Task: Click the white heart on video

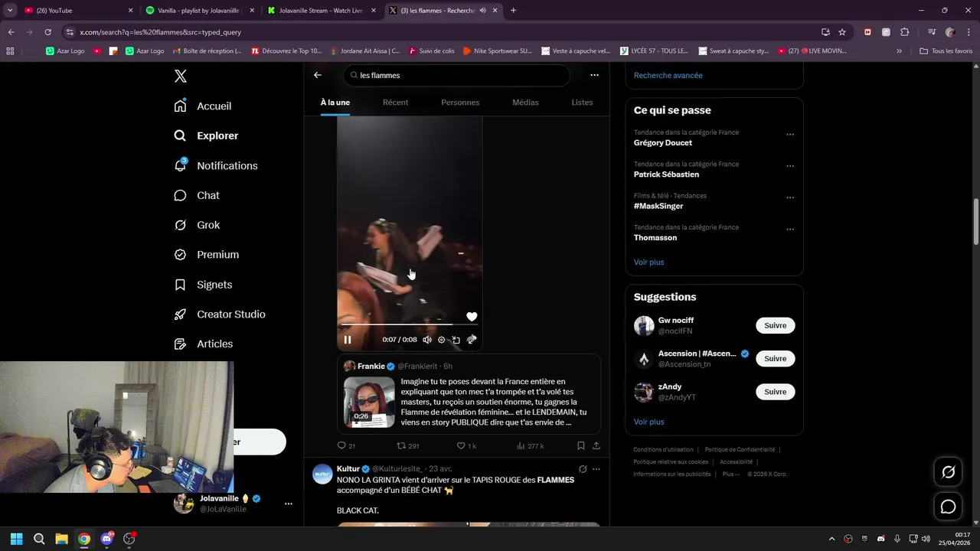Action: (x=472, y=317)
